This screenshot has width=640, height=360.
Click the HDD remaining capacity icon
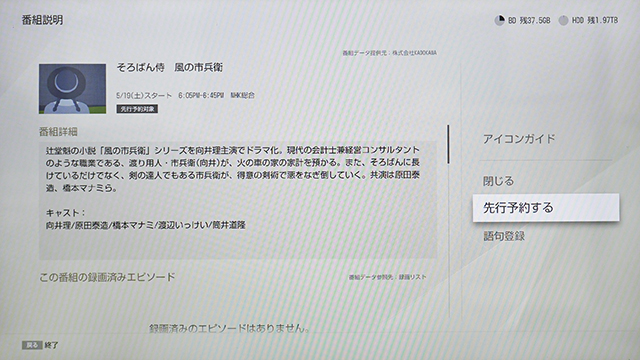tap(563, 20)
